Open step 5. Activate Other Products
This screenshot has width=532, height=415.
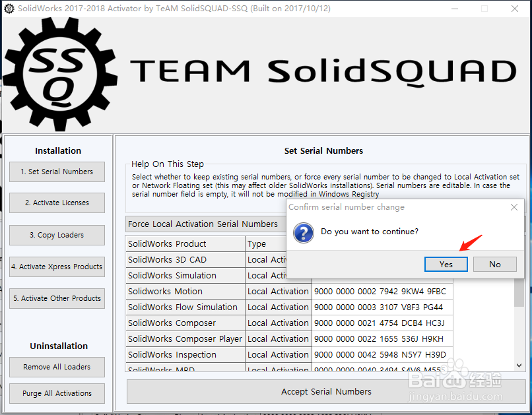click(x=57, y=298)
